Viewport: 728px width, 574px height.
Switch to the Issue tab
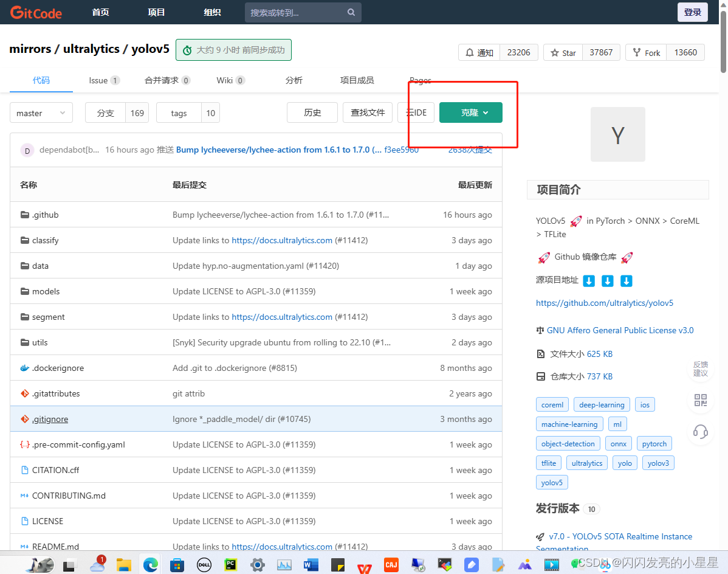point(104,80)
